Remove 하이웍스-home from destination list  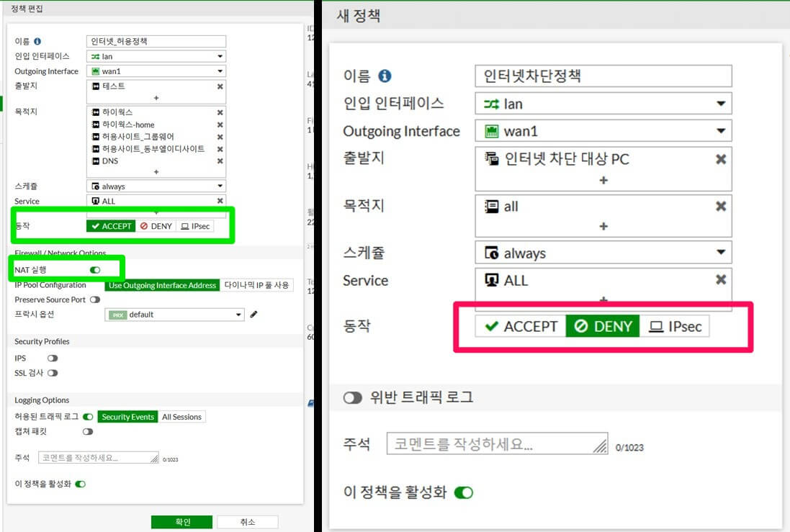tap(220, 125)
